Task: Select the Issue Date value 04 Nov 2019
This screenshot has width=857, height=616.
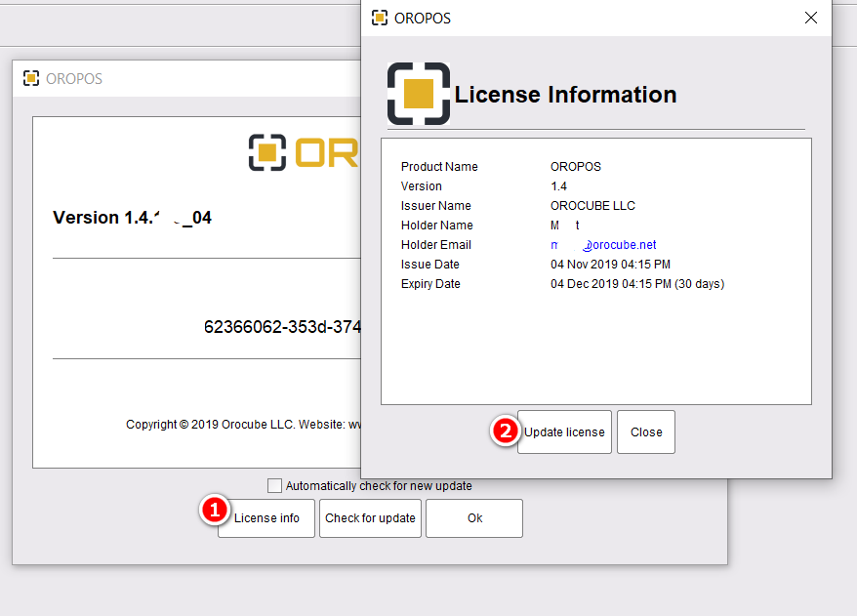Action: pos(610,265)
